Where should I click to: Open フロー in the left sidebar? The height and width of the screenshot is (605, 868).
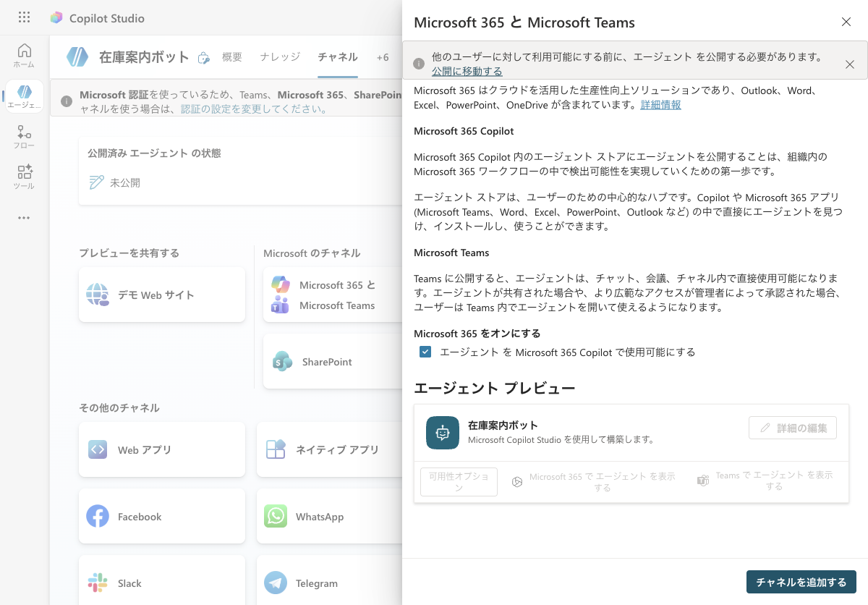point(24,137)
